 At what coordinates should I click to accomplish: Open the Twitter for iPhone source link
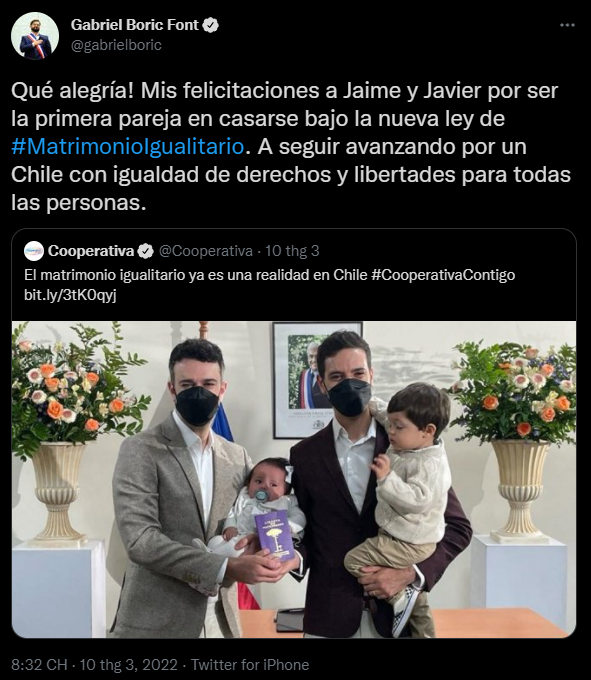click(x=250, y=665)
